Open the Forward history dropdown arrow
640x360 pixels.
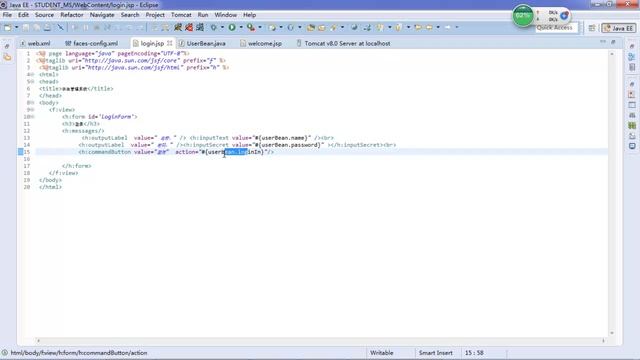coord(457,27)
